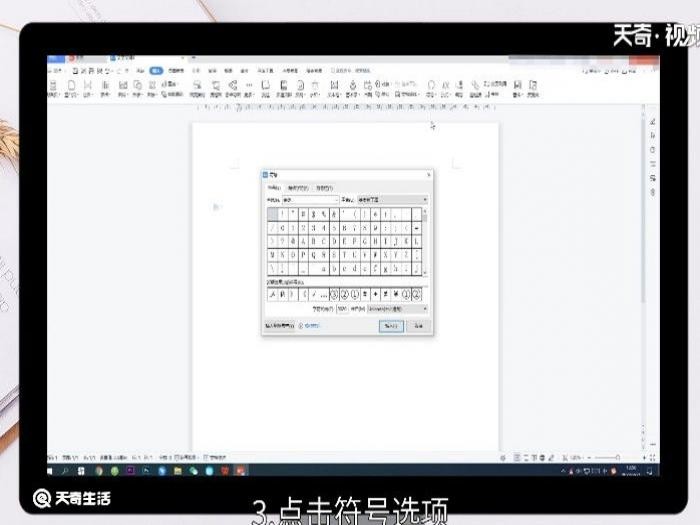This screenshot has height=525, width=700.
Task: Click the taskbar search magnifier icon
Action: click(65, 471)
